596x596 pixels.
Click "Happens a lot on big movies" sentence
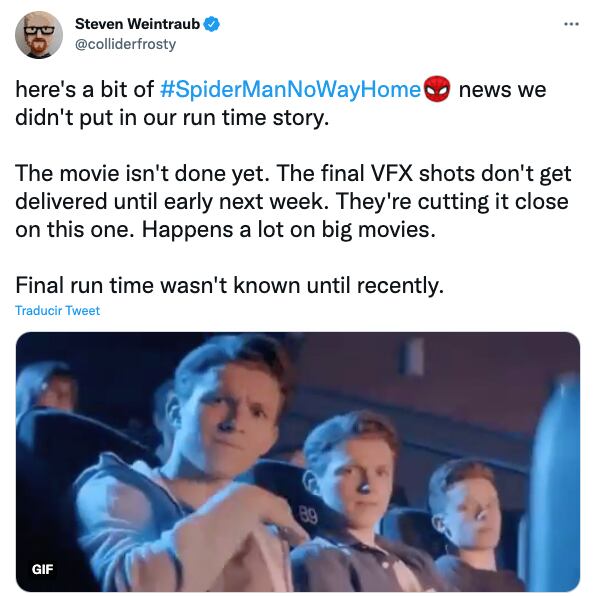point(288,230)
